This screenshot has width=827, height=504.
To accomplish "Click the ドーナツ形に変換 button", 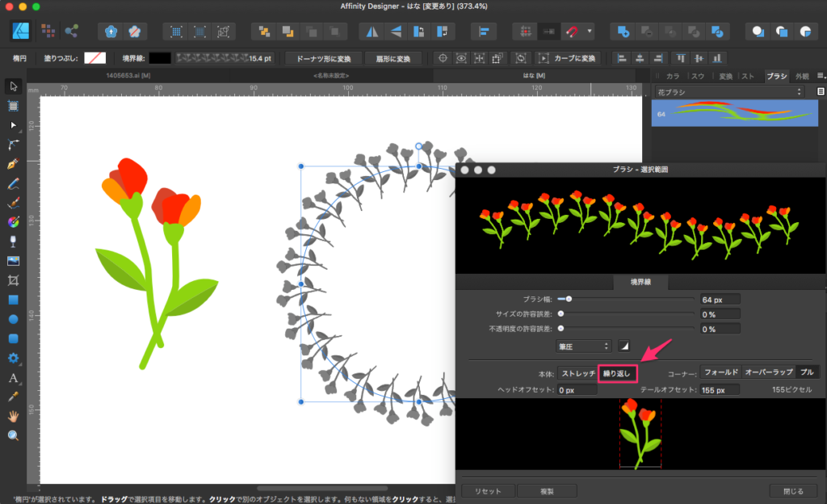I will (323, 58).
